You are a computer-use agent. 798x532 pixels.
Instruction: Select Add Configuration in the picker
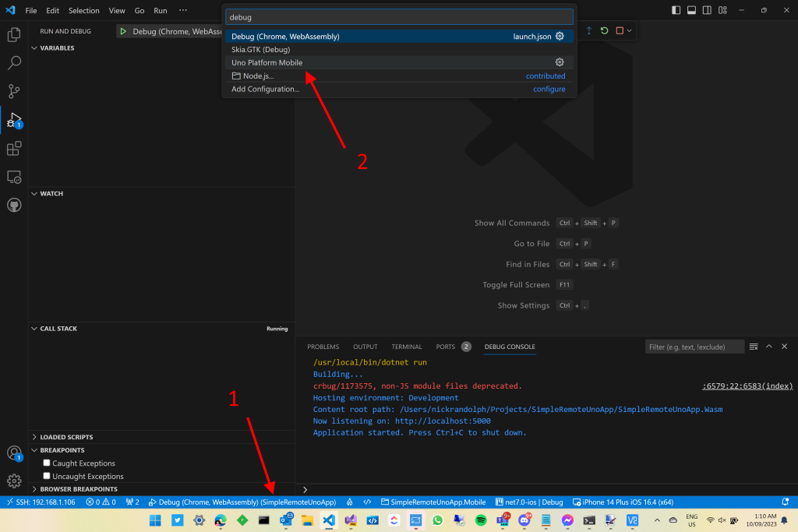click(x=265, y=89)
